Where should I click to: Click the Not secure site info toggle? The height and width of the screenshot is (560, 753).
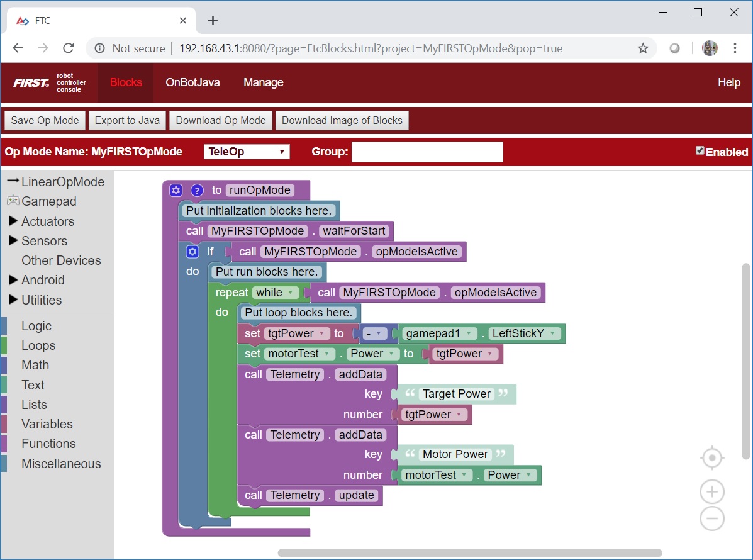pyautogui.click(x=101, y=48)
